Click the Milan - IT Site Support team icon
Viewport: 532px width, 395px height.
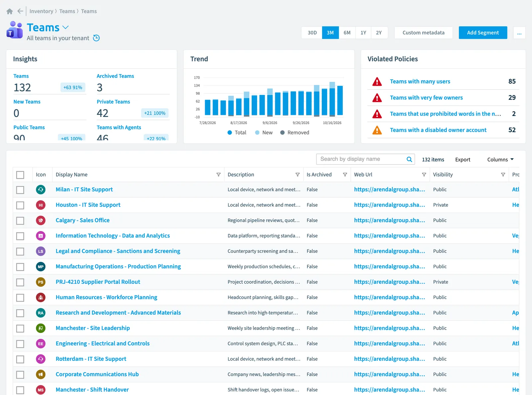[x=41, y=190]
